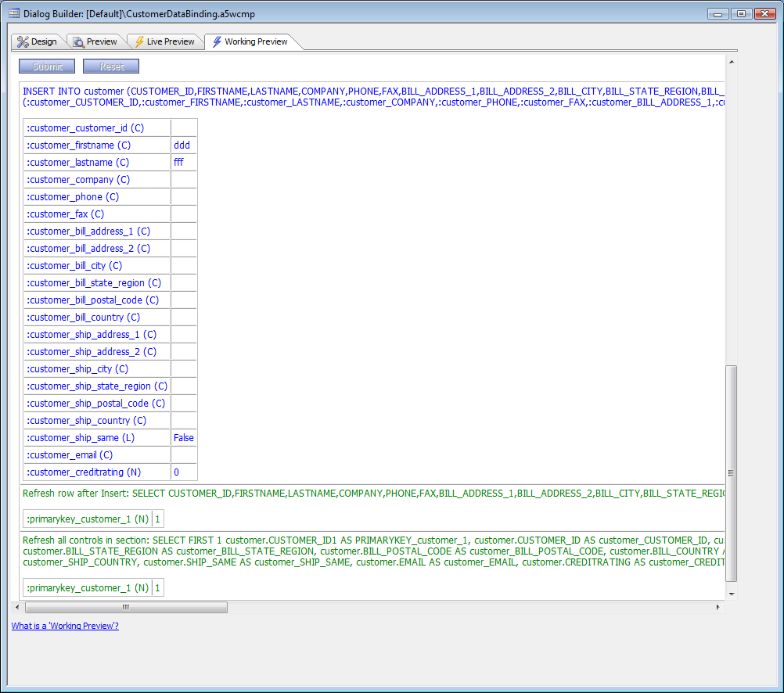Screen dimensions: 784x693
Task: Click the horizontal scrollbar thumb
Action: pyautogui.click(x=126, y=607)
